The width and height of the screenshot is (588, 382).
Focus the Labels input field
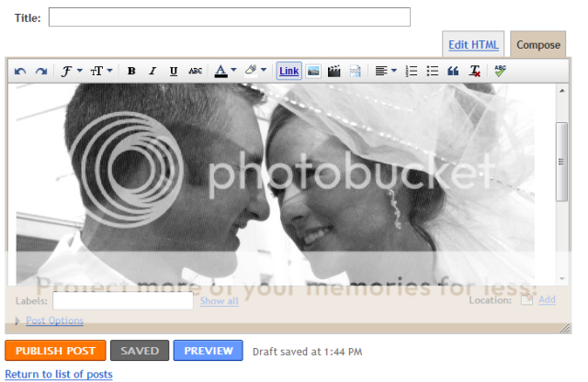coord(123,300)
